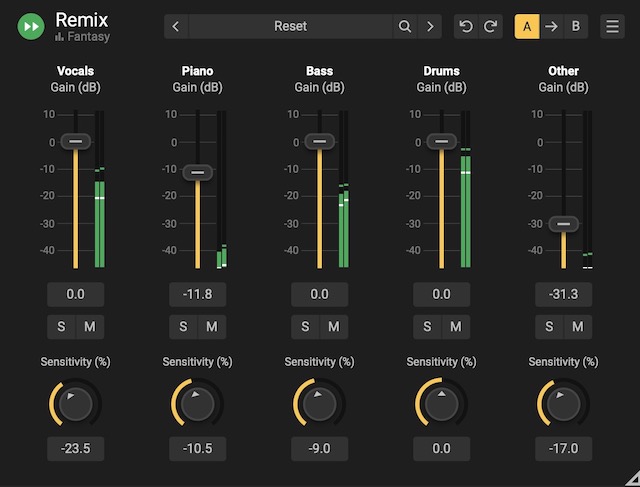Go to the previous preset arrow
This screenshot has width=640, height=487.
point(177,27)
